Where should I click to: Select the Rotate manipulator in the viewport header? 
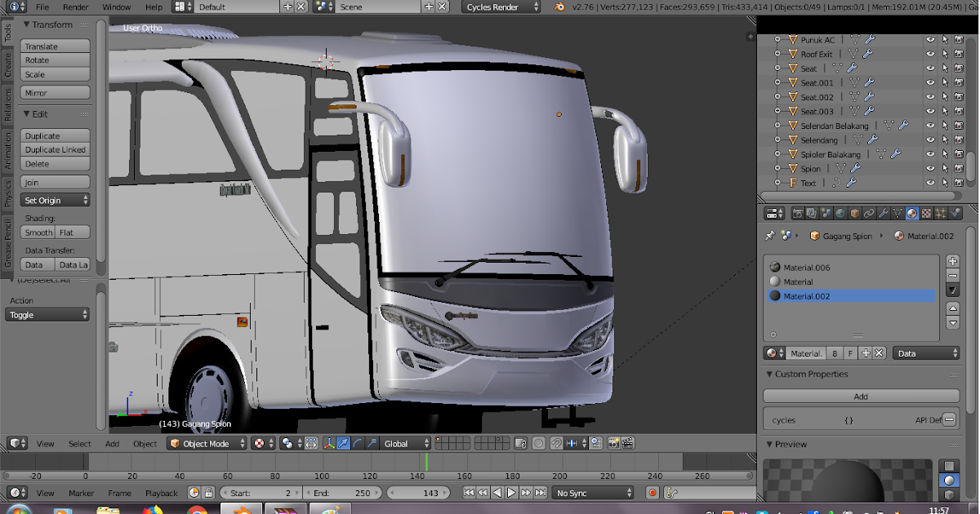point(357,443)
